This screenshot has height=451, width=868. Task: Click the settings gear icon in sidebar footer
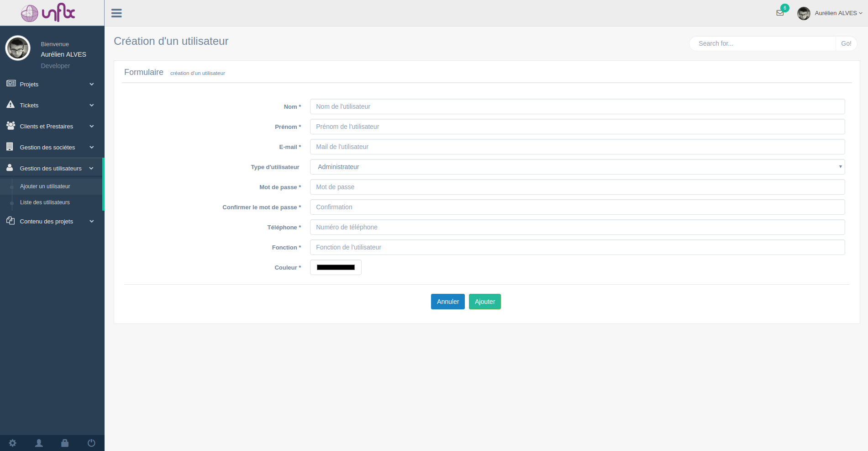13,443
